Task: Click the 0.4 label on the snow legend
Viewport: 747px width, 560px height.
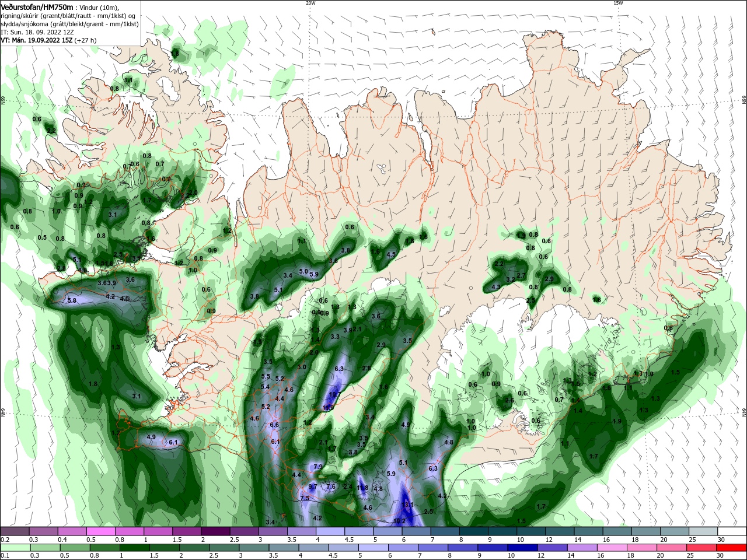Action: 62,540
